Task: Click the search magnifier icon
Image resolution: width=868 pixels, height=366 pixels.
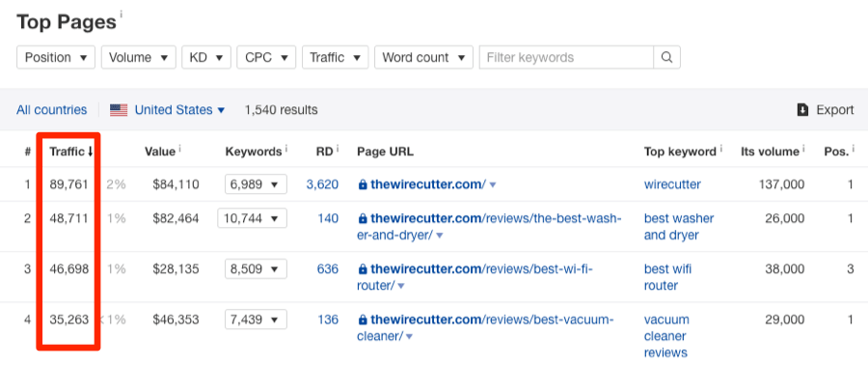Action: pos(667,58)
